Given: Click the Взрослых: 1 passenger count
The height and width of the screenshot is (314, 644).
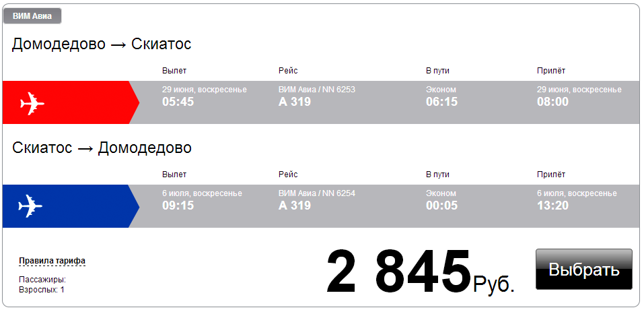Looking at the screenshot, I should click(42, 290).
